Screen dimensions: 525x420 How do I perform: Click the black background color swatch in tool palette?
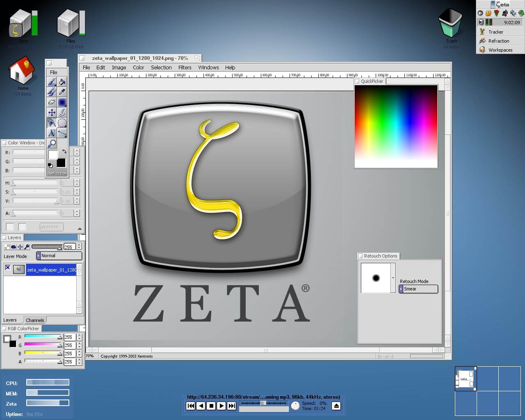pyautogui.click(x=61, y=163)
